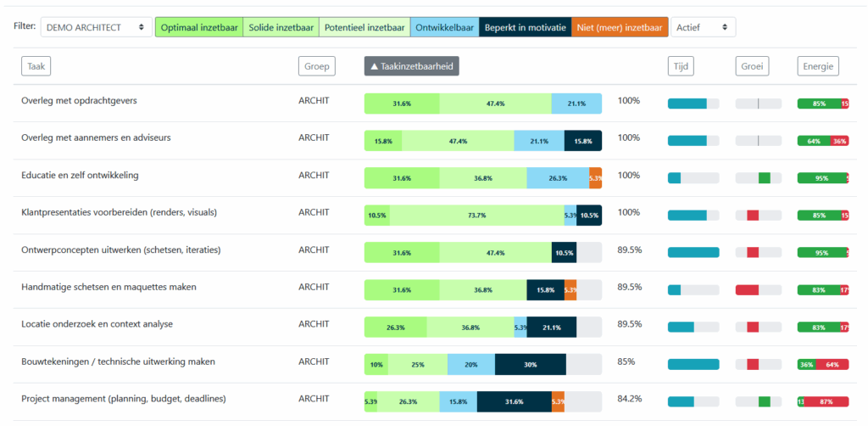Image resolution: width=868 pixels, height=426 pixels.
Task: Sort by the Taak column header
Action: (36, 66)
